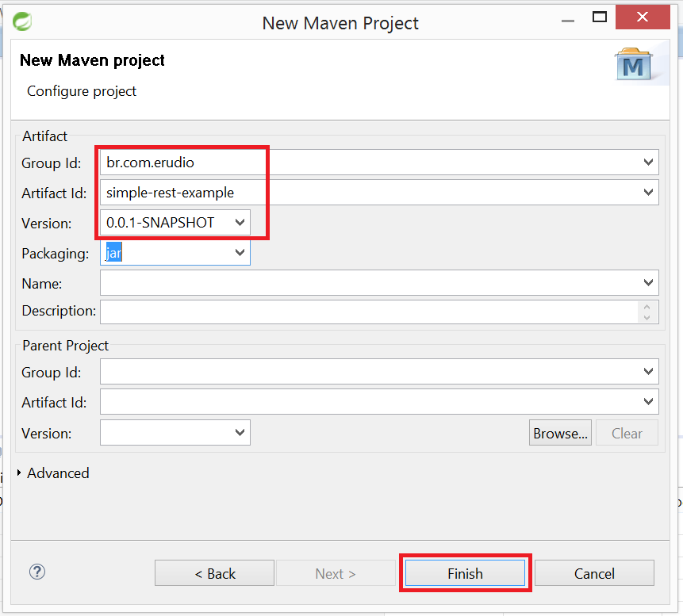The width and height of the screenshot is (683, 616).
Task: Open the Version 0.0.1-SNAPSHOT dropdown
Action: (240, 223)
